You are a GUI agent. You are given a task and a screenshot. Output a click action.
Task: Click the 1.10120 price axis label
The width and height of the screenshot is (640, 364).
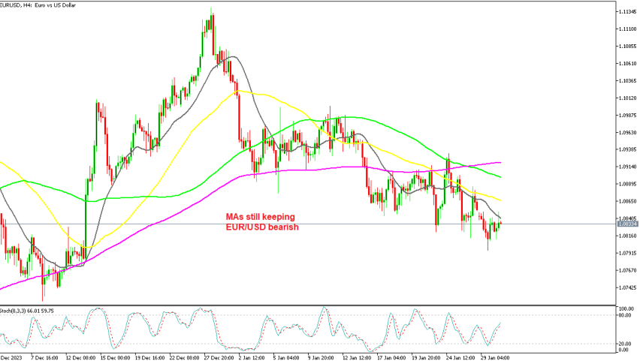click(628, 98)
